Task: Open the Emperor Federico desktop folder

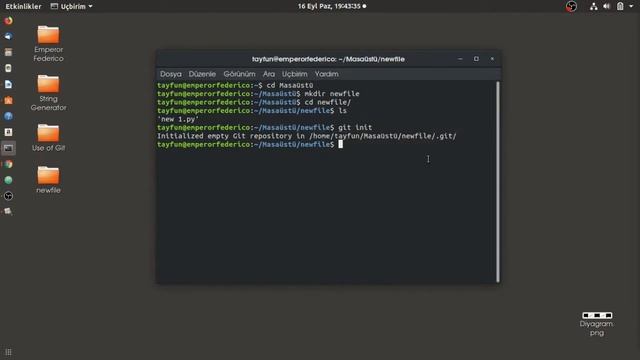Action: point(48,44)
